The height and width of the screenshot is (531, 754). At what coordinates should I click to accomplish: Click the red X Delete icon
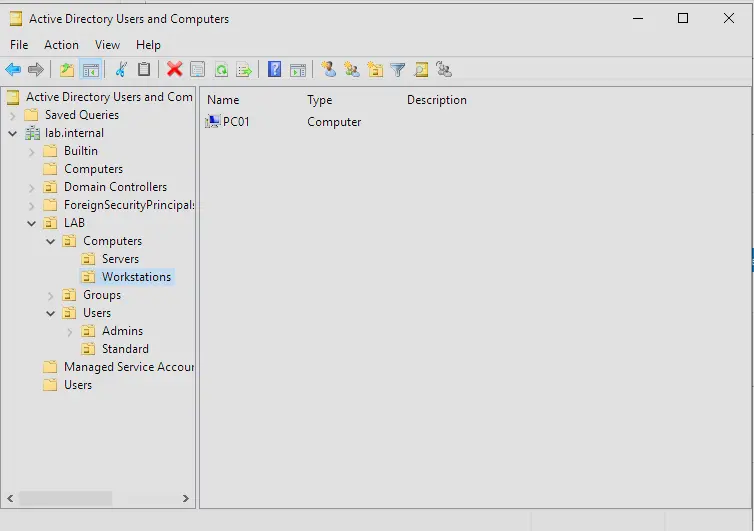coord(174,70)
